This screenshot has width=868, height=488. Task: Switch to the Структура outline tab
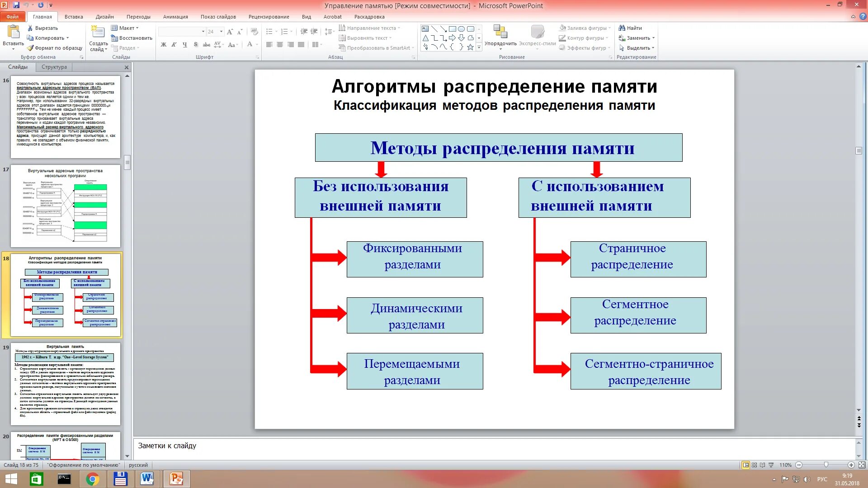point(54,67)
